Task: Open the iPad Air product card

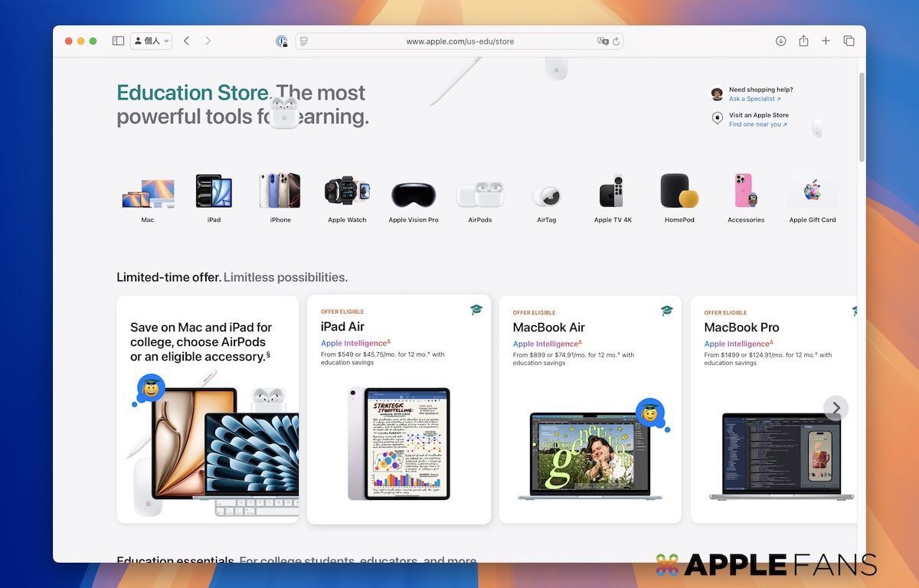Action: pos(398,410)
